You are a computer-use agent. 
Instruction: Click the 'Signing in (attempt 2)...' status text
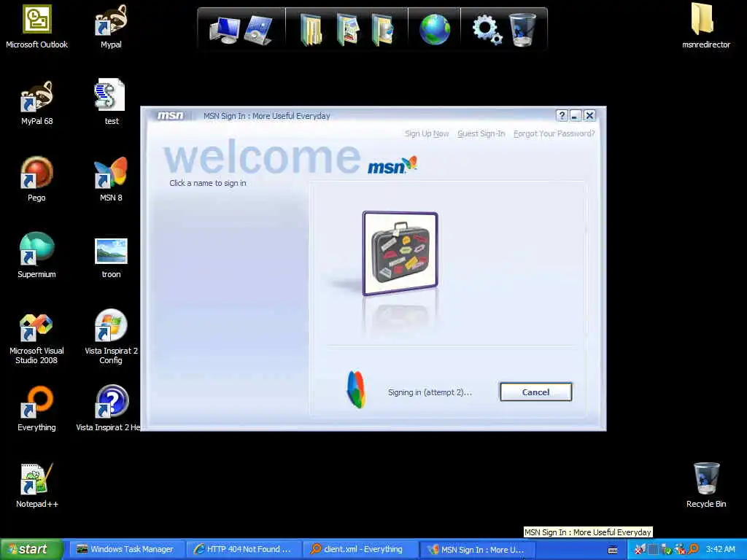430,392
